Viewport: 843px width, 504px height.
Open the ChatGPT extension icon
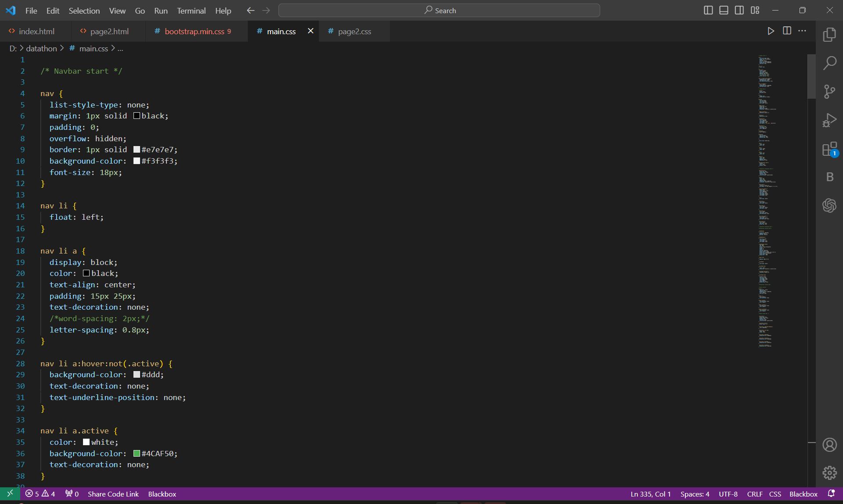click(x=829, y=205)
